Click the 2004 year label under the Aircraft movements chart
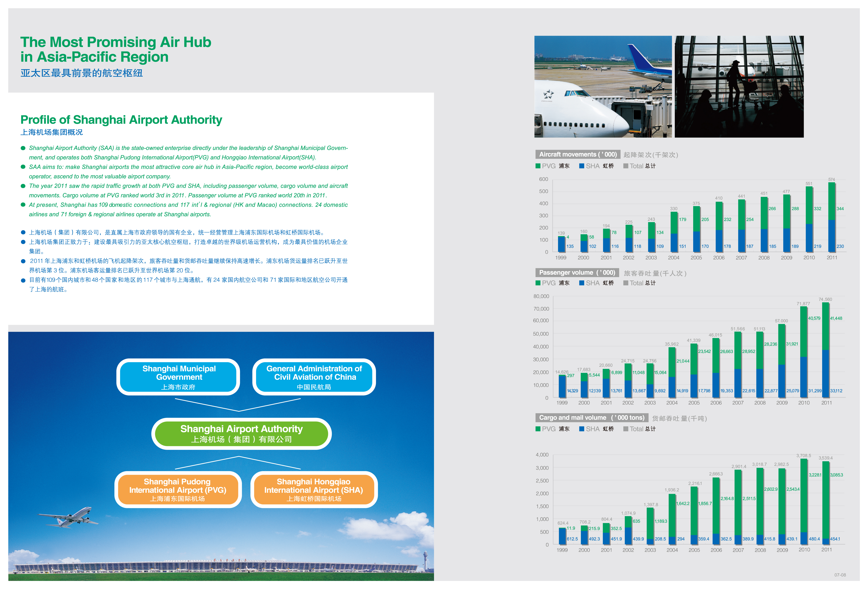This screenshot has width=868, height=589. pos(673,258)
